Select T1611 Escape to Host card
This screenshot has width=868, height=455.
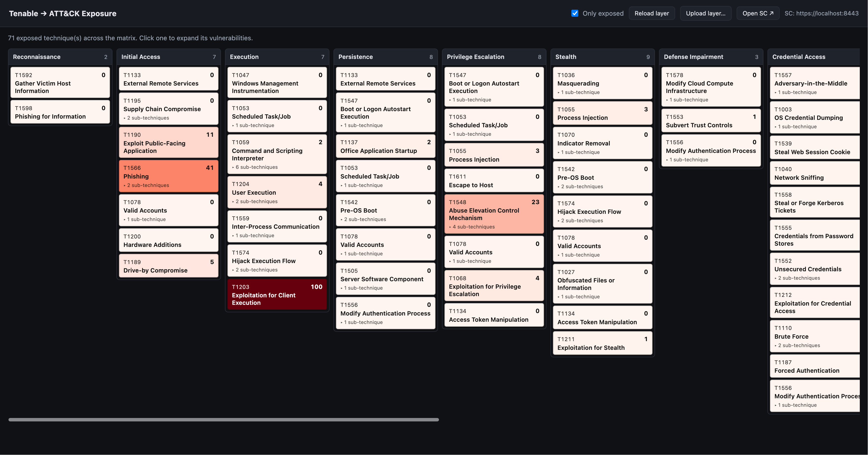click(x=494, y=181)
